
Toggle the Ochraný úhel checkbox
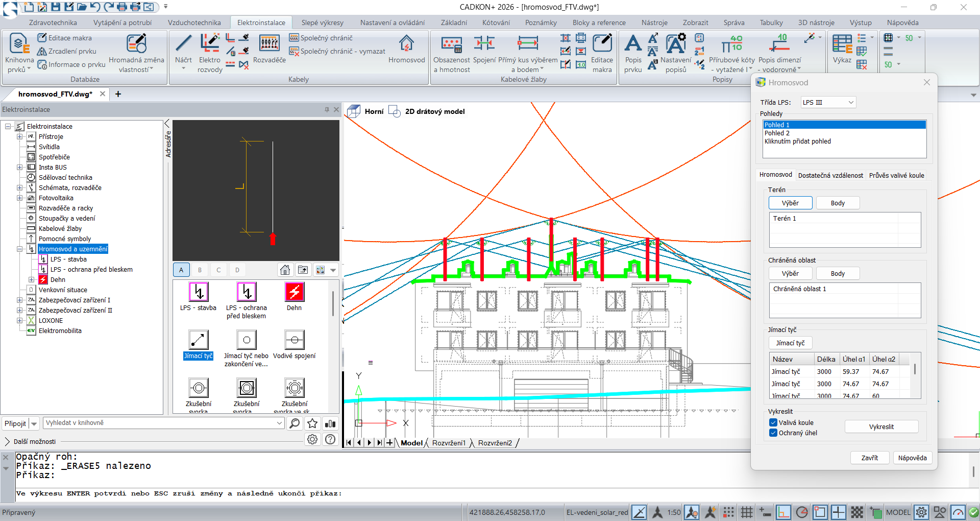[x=773, y=433]
